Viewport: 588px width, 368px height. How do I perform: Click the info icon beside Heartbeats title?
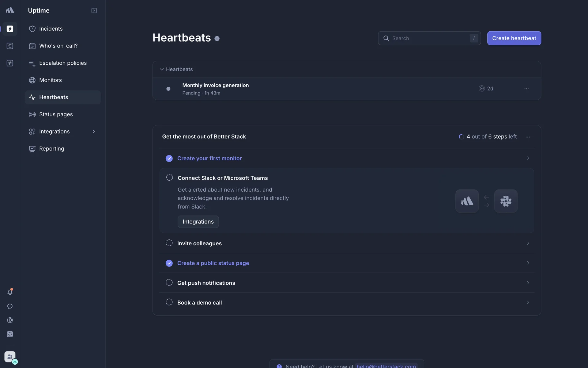click(217, 39)
